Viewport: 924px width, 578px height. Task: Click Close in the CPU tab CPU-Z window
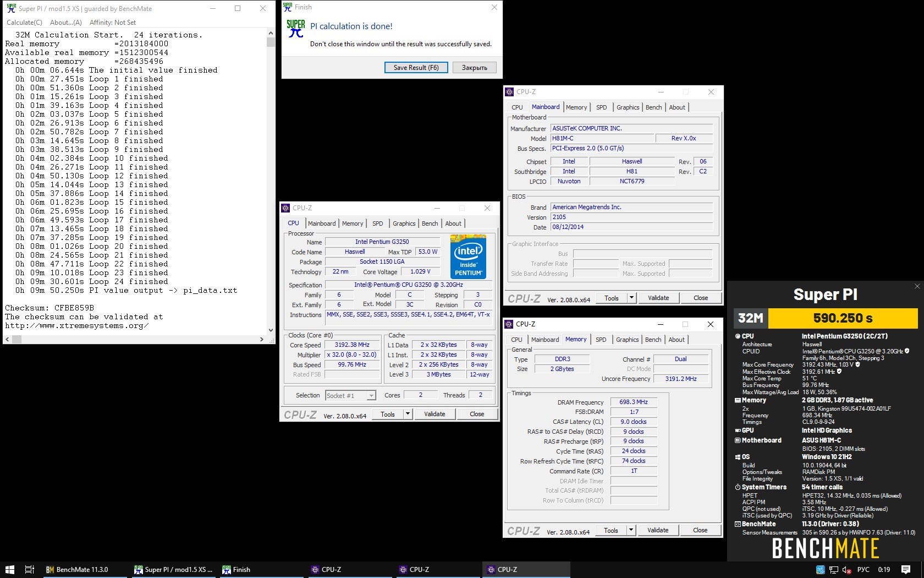[x=477, y=414]
